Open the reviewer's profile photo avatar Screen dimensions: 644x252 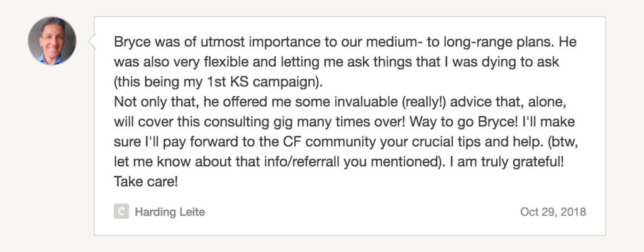tap(52, 41)
